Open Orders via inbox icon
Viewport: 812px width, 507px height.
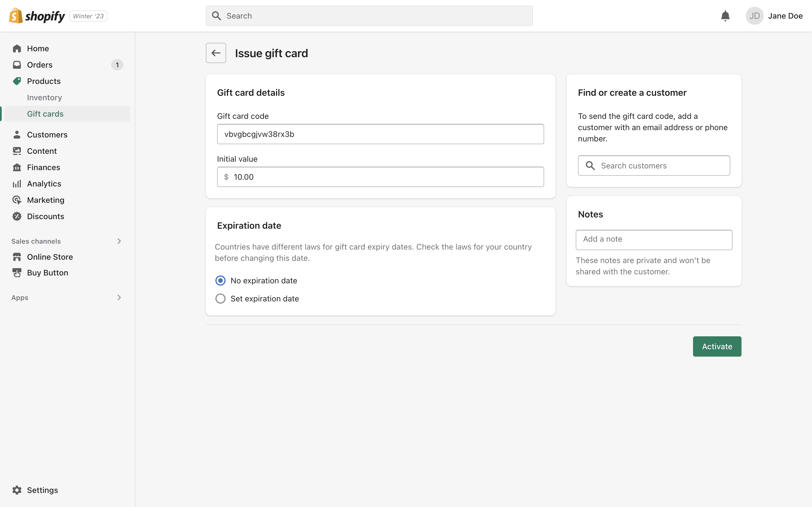point(17,65)
